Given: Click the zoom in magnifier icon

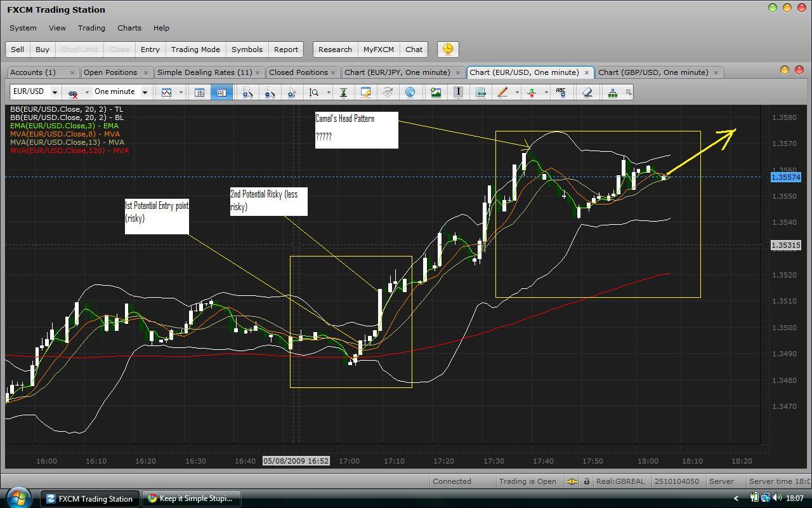Looking at the screenshot, I should 247,93.
